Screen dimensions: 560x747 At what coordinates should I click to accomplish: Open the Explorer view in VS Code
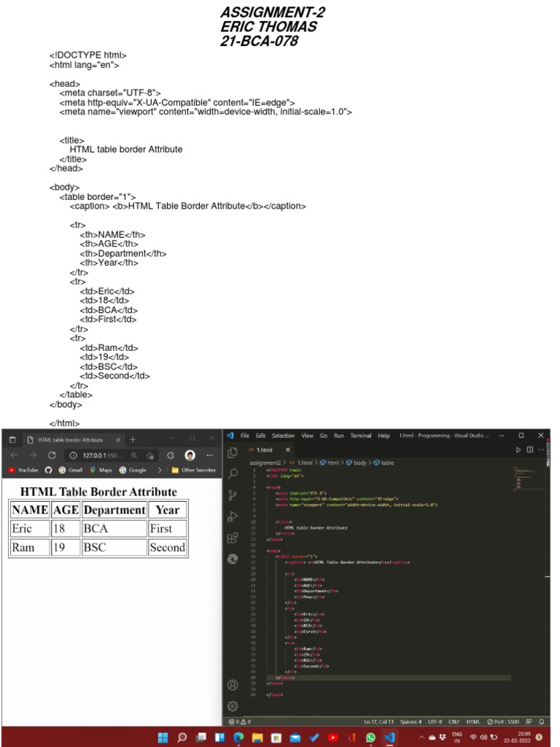pos(233,452)
